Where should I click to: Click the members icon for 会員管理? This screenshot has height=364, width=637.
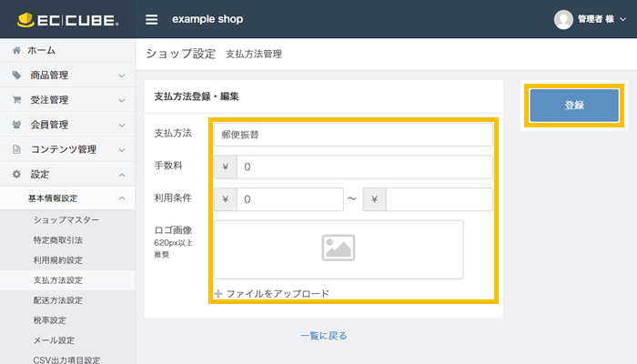[x=16, y=125]
